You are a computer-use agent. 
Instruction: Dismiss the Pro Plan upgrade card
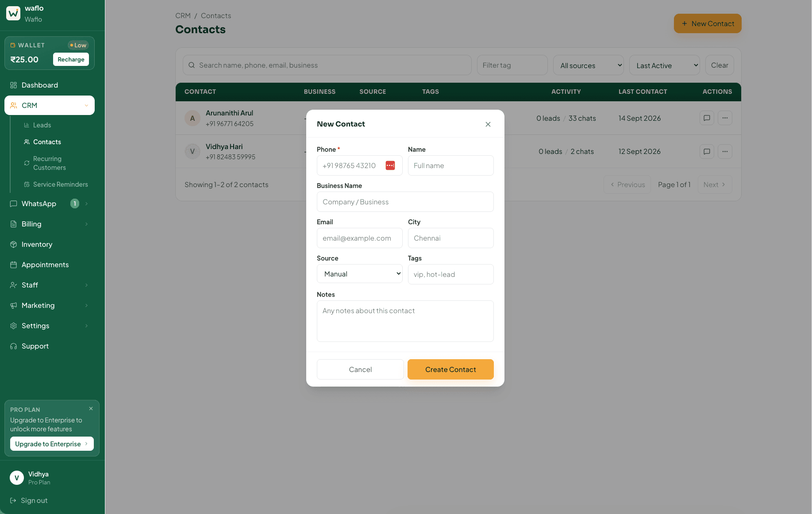[91, 409]
